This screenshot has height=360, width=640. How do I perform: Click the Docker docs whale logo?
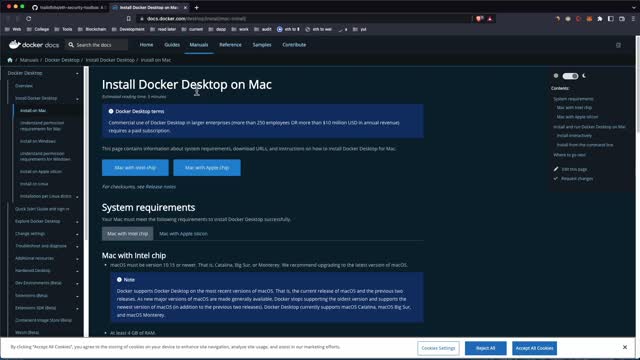click(15, 44)
